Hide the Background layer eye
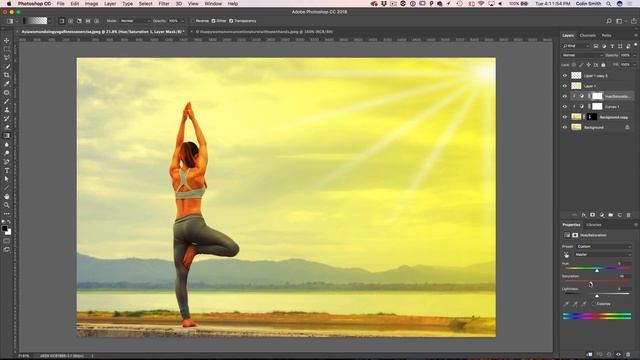 coord(565,127)
